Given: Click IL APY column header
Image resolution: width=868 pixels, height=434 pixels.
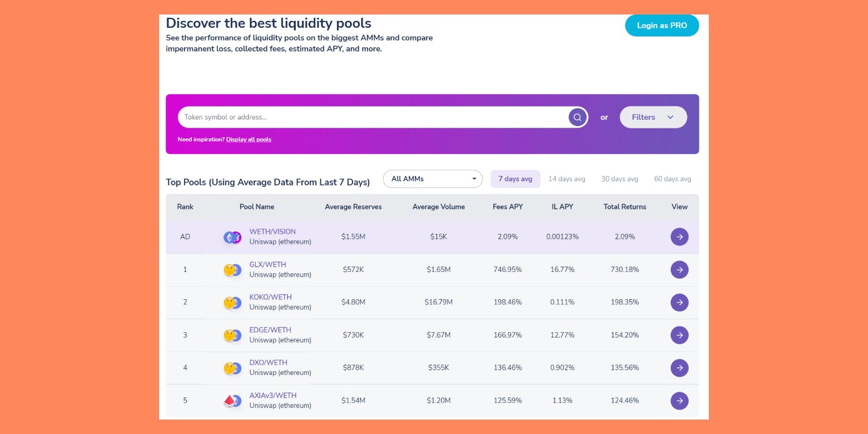Looking at the screenshot, I should click(x=562, y=207).
